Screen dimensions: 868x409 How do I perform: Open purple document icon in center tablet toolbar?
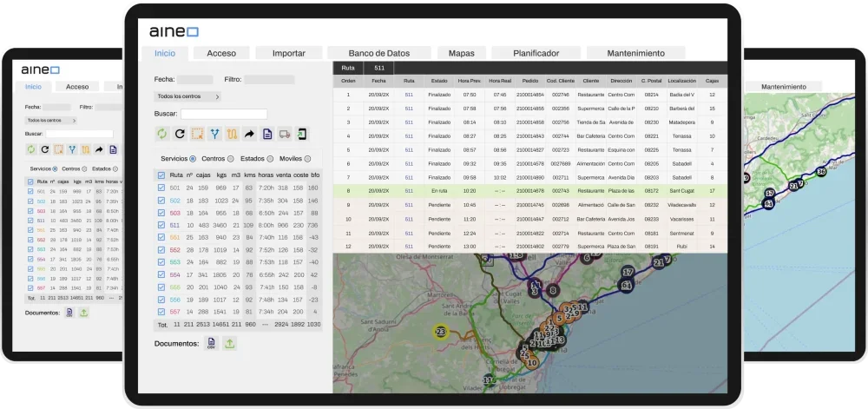point(267,134)
